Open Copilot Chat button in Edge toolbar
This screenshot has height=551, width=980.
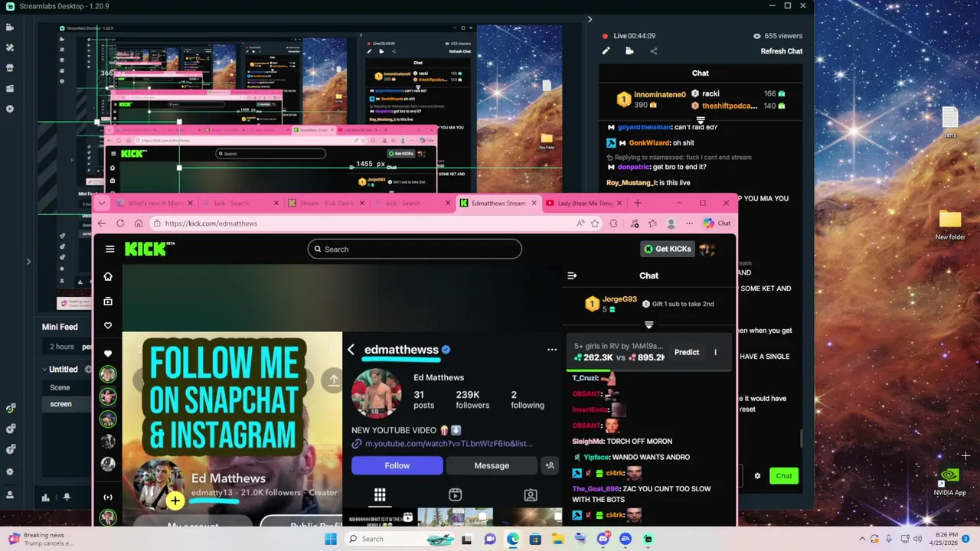(717, 223)
